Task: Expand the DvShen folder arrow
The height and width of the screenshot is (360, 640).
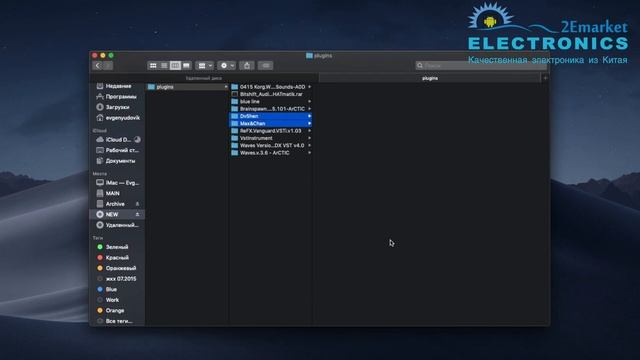Action: coord(309,116)
